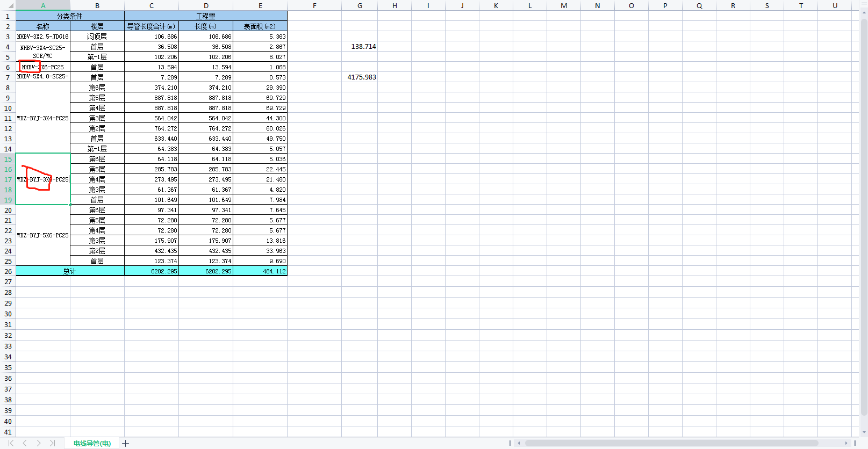This screenshot has width=868, height=449.
Task: Add a new sheet with the plus icon
Action: click(126, 443)
